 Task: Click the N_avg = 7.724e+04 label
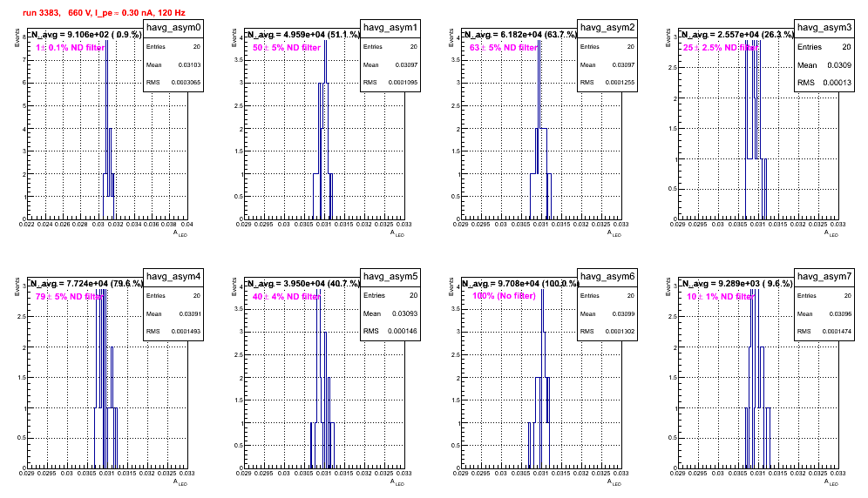coord(86,283)
